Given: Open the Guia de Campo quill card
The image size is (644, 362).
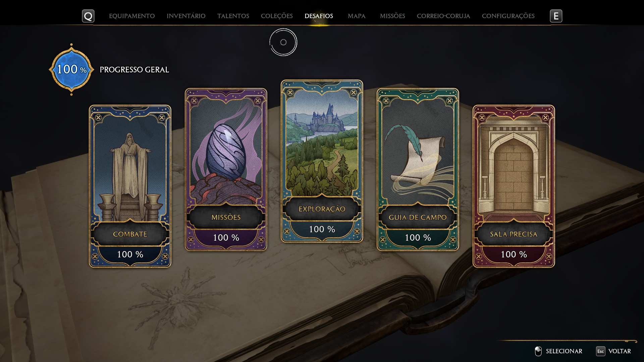Looking at the screenshot, I should [x=418, y=169].
